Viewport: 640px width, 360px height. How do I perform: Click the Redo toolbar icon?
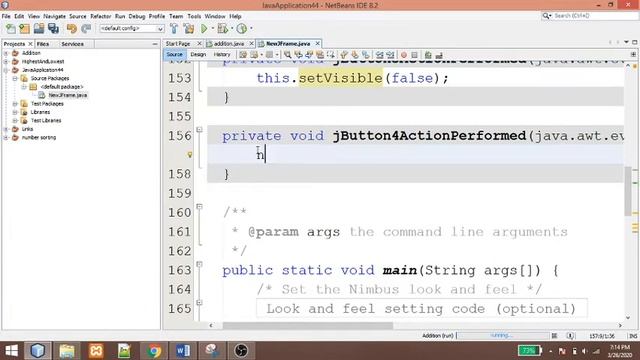[86, 29]
